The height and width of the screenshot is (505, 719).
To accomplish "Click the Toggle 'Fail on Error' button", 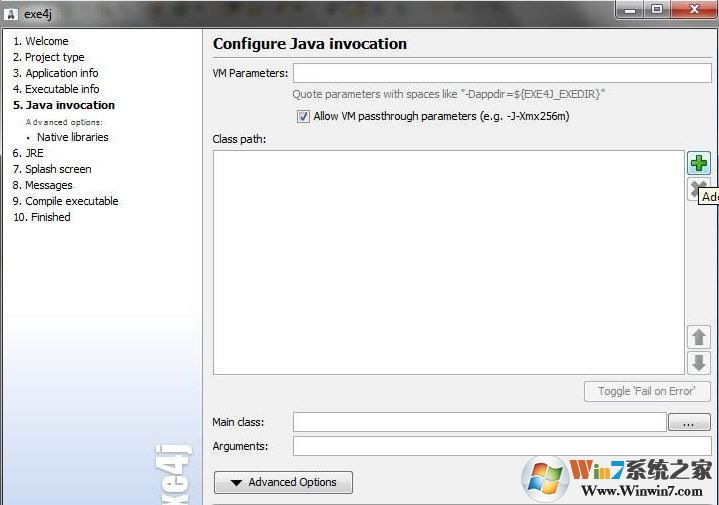I will (x=647, y=391).
